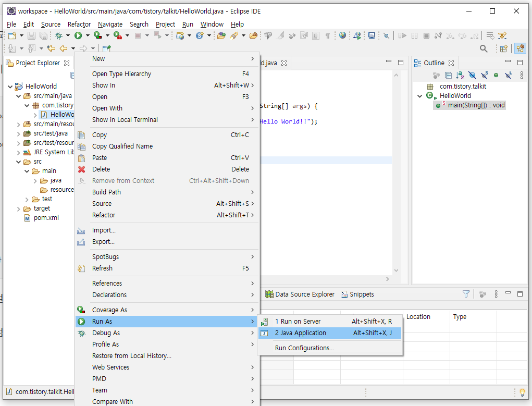Click the Back navigation yellow arrow
This screenshot has width=532, height=406.
tap(64, 48)
